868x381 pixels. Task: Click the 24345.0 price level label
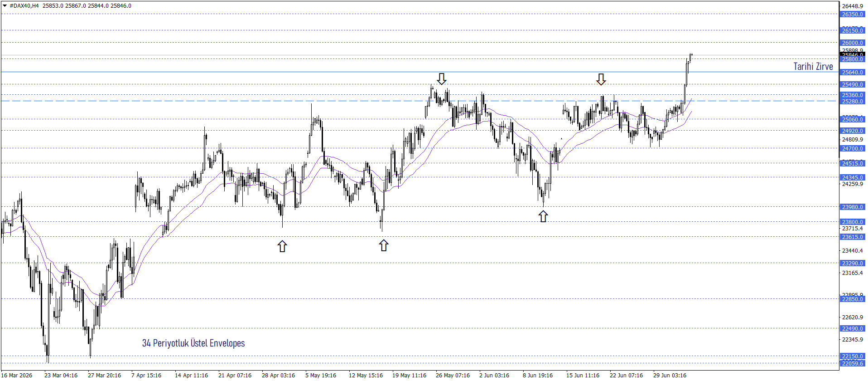(x=853, y=178)
